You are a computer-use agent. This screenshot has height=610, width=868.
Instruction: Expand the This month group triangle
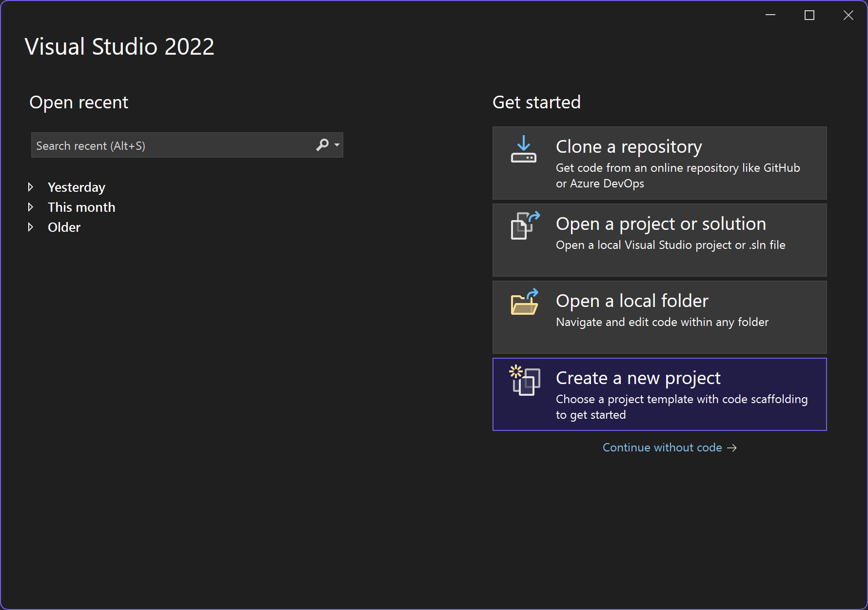(31, 207)
